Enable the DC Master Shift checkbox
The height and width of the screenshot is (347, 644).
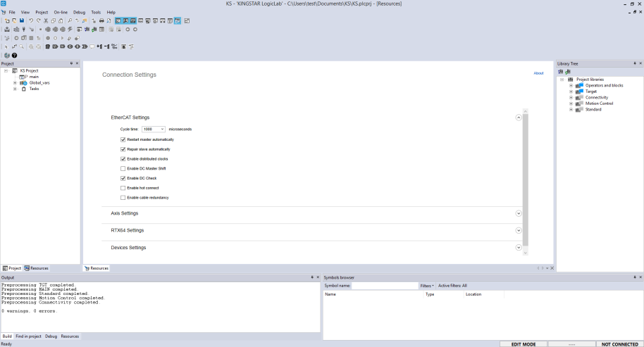[123, 169]
